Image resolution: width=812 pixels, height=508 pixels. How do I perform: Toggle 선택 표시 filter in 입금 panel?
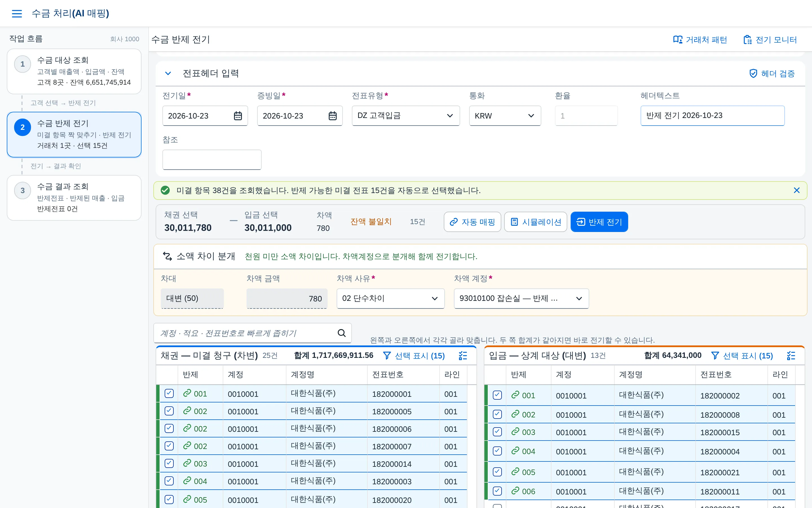pyautogui.click(x=742, y=356)
